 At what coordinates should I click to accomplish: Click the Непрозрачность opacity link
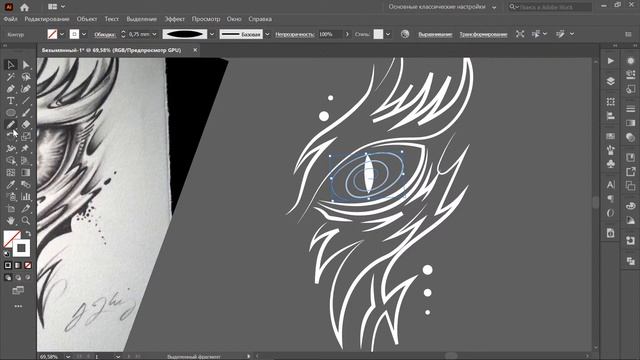[295, 35]
